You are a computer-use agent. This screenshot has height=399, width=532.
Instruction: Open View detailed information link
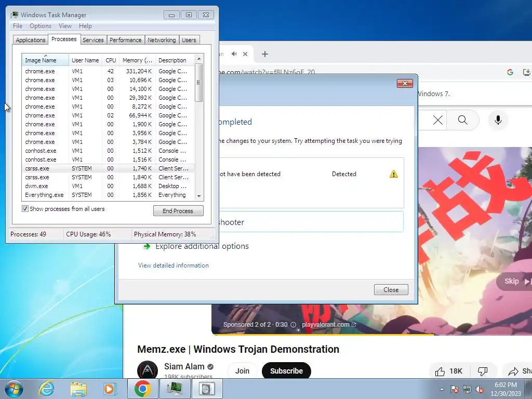[174, 265]
